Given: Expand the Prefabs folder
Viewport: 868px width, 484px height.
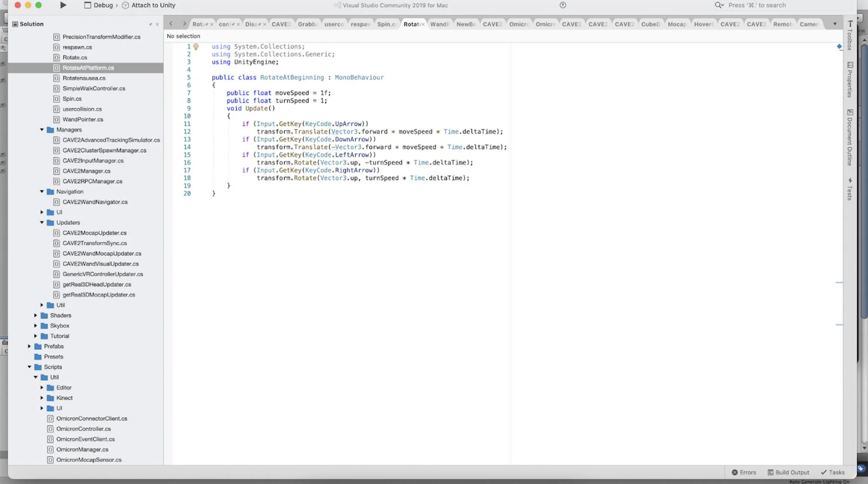Looking at the screenshot, I should 30,346.
